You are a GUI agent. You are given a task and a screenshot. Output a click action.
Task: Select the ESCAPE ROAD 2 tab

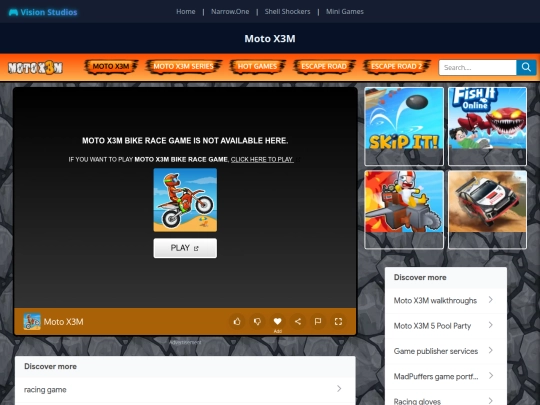(x=397, y=66)
